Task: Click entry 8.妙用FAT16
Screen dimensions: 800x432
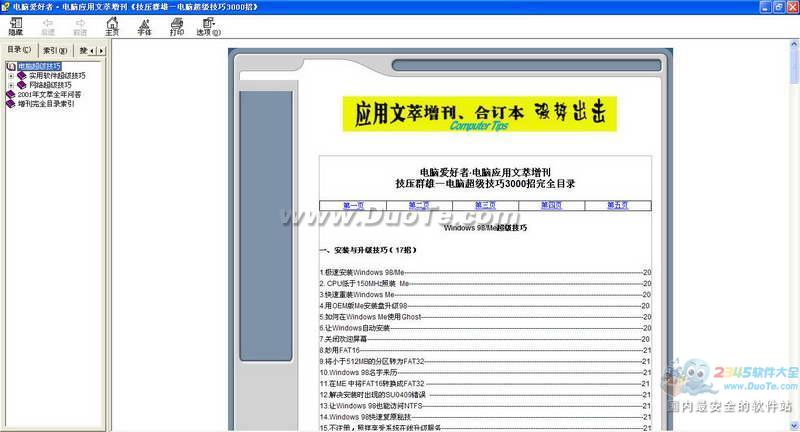Action: click(340, 350)
